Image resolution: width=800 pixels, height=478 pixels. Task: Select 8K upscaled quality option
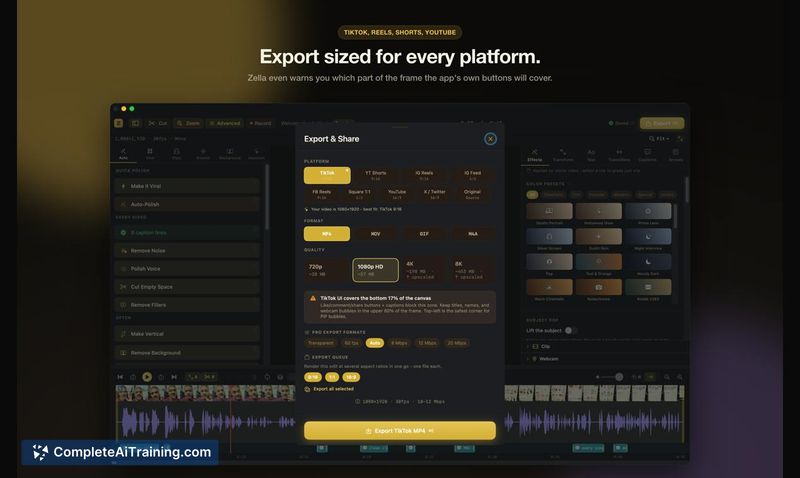[472, 270]
